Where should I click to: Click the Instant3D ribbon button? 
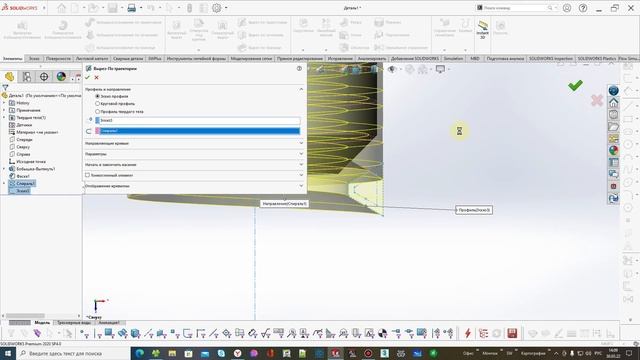[x=482, y=30]
